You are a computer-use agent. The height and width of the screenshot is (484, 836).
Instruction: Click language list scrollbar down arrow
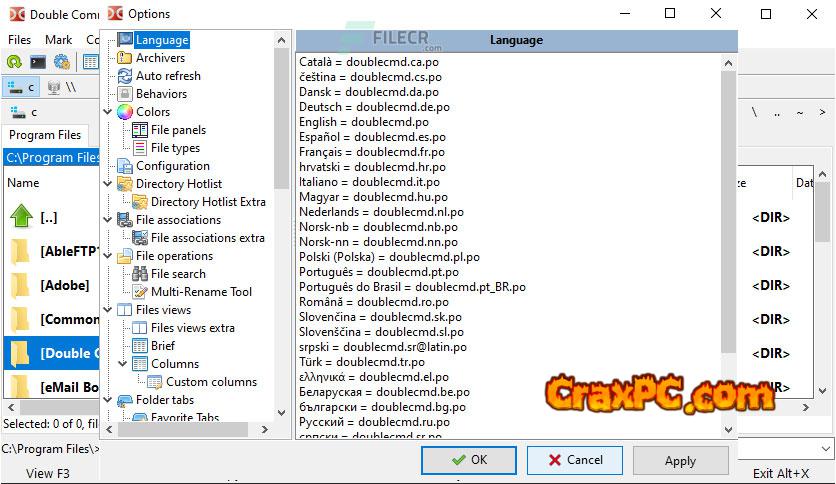[728, 430]
